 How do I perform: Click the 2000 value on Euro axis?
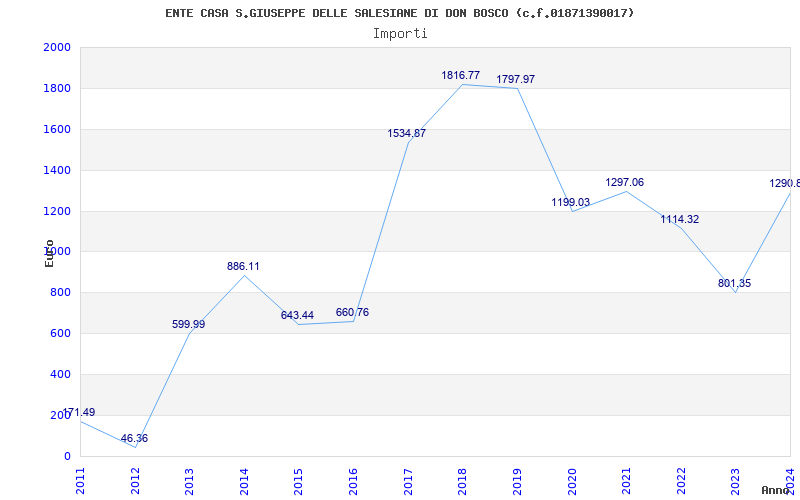[x=57, y=47]
